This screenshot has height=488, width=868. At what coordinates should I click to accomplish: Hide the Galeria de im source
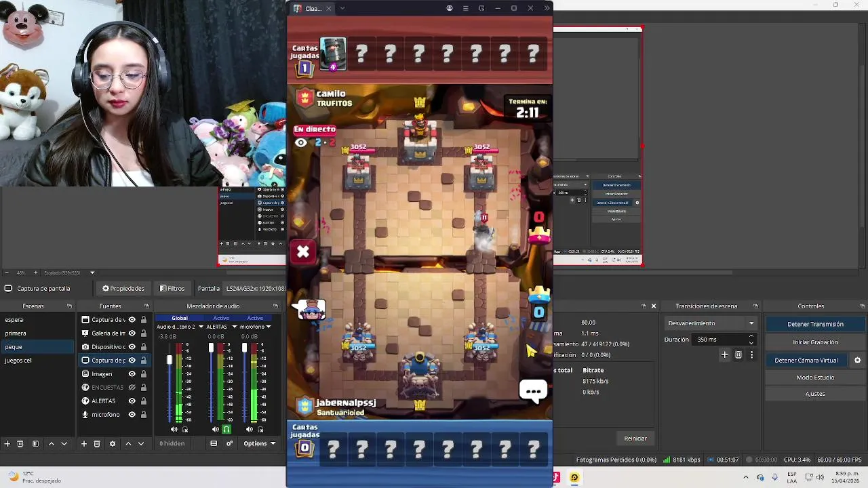[132, 333]
